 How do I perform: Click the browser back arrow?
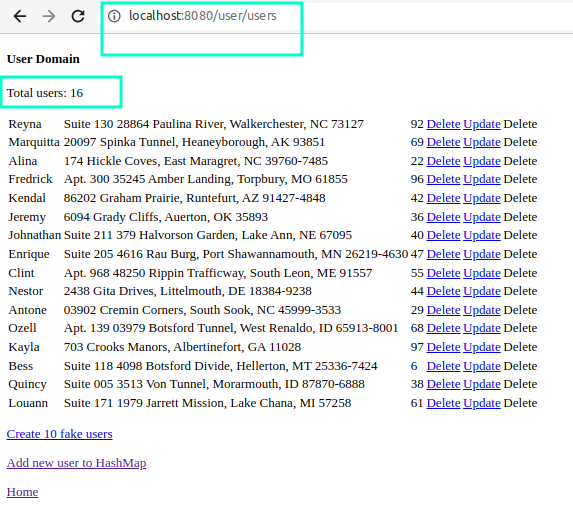pyautogui.click(x=20, y=16)
